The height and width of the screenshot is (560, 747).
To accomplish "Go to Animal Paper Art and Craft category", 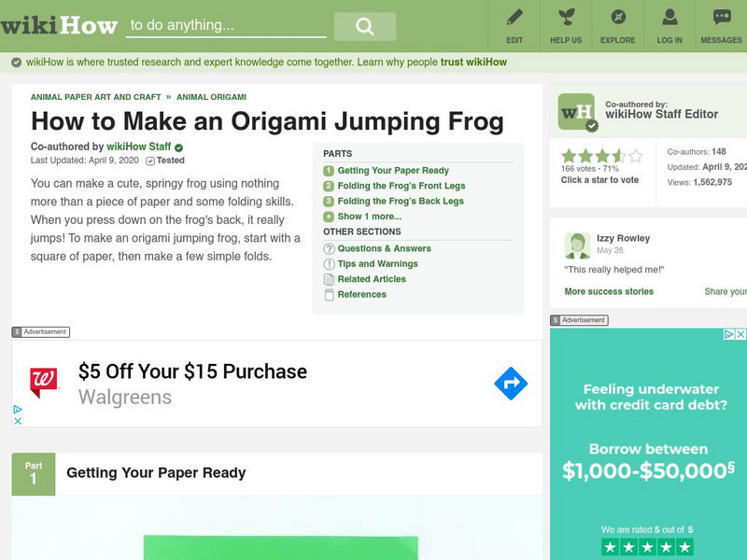I will pyautogui.click(x=95, y=97).
